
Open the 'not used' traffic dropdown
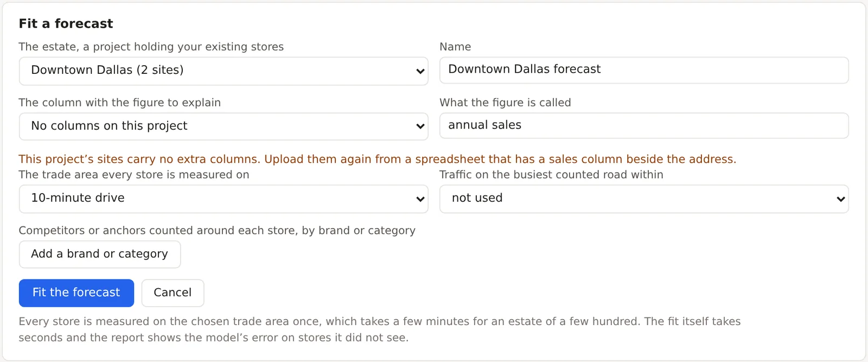click(x=644, y=199)
